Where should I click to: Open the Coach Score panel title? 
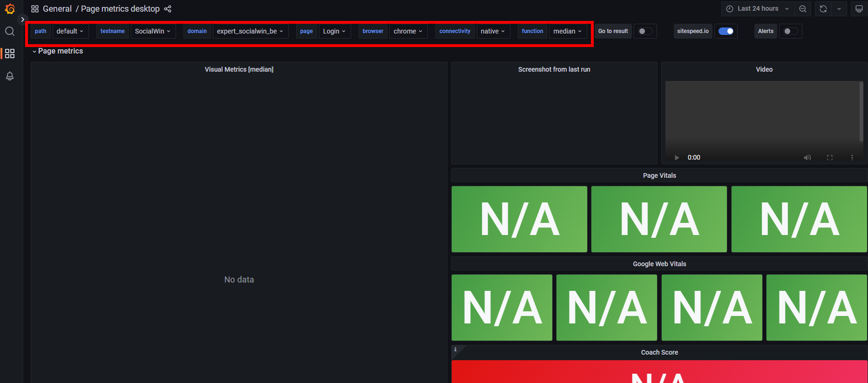point(659,352)
